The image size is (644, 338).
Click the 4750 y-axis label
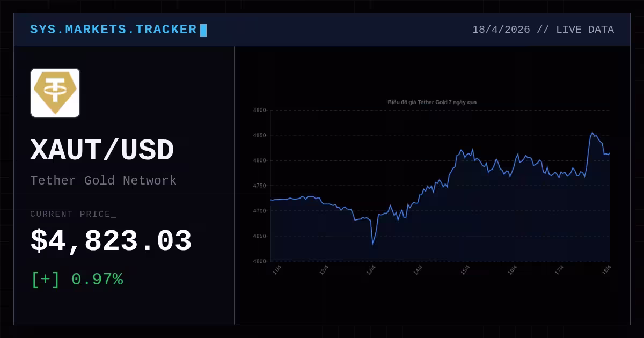coord(259,186)
